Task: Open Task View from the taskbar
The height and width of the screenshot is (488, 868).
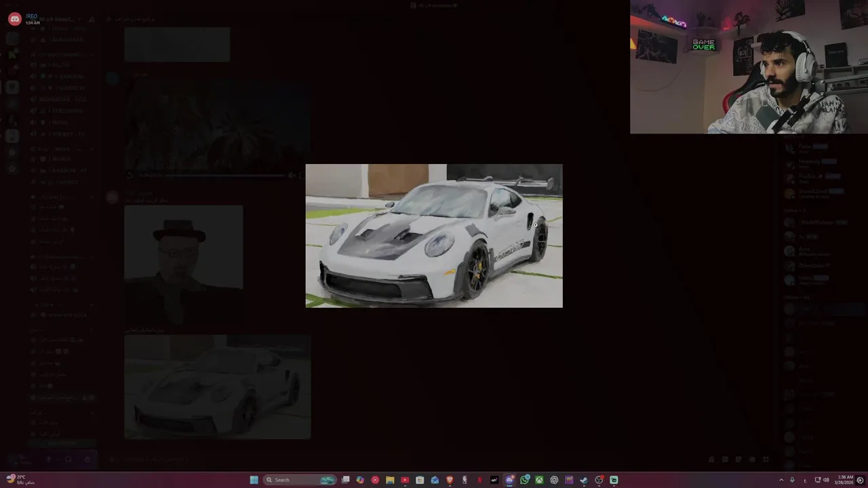Action: tap(345, 480)
